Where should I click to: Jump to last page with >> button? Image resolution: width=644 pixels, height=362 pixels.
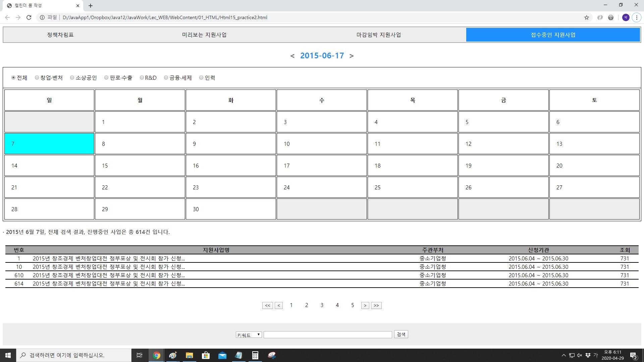click(376, 305)
